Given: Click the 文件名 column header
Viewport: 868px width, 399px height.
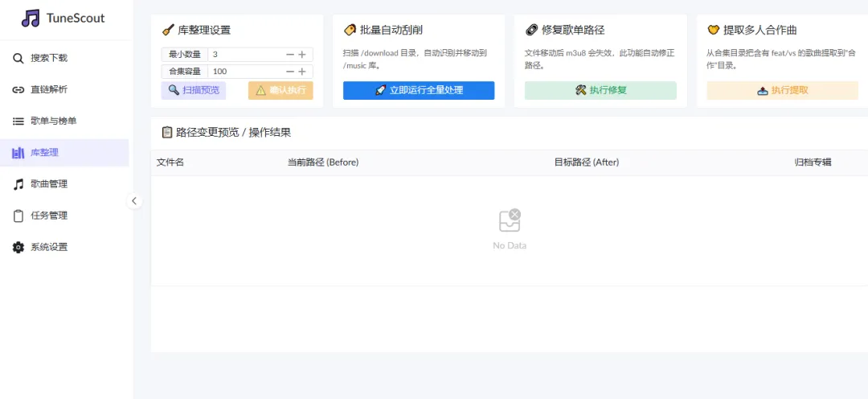Looking at the screenshot, I should point(170,162).
